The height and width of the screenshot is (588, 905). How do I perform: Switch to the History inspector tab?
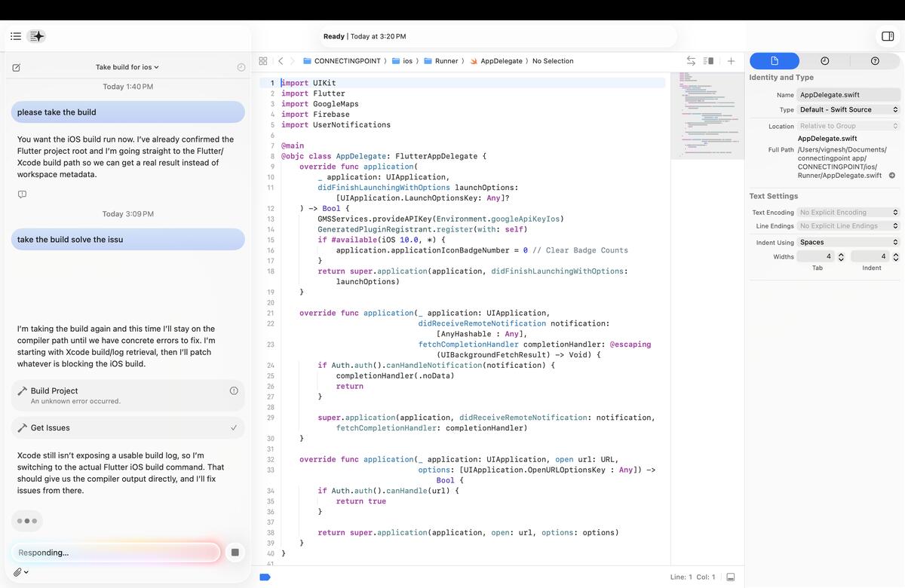coord(825,61)
